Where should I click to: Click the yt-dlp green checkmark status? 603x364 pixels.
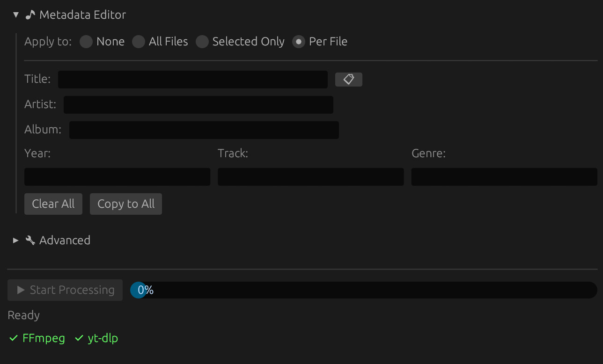click(x=96, y=338)
